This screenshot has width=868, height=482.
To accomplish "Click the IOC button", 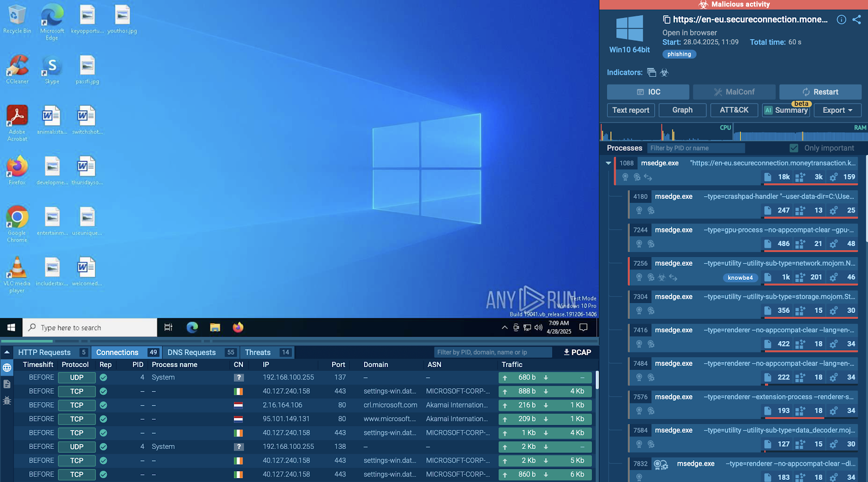I will (648, 92).
